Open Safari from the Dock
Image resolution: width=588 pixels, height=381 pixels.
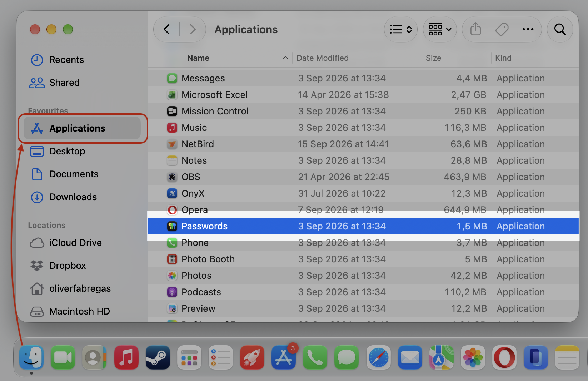point(378,357)
